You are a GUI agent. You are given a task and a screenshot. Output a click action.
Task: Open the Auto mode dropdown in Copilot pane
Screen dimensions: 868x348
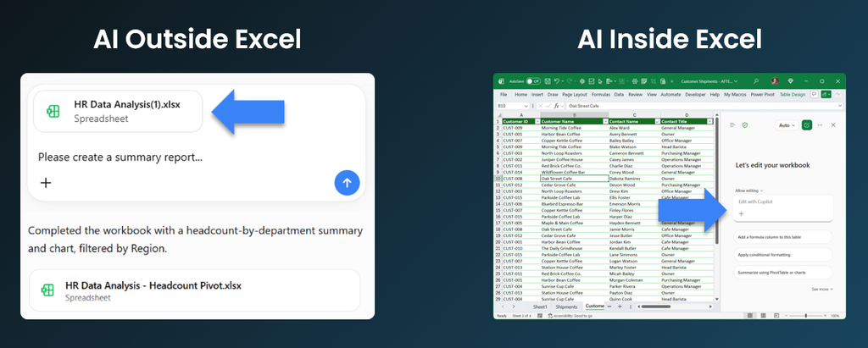click(x=786, y=125)
